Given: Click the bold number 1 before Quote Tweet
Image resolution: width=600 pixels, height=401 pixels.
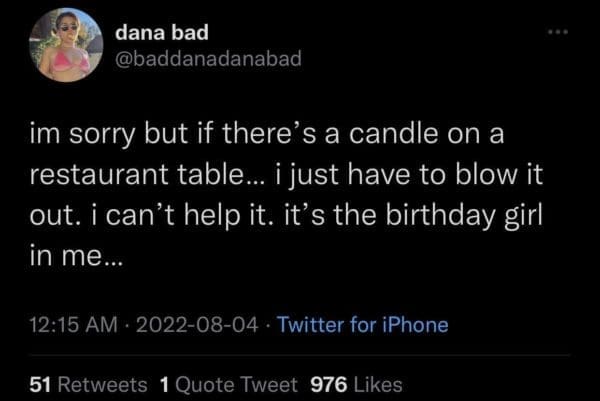Looking at the screenshot, I should [x=164, y=384].
